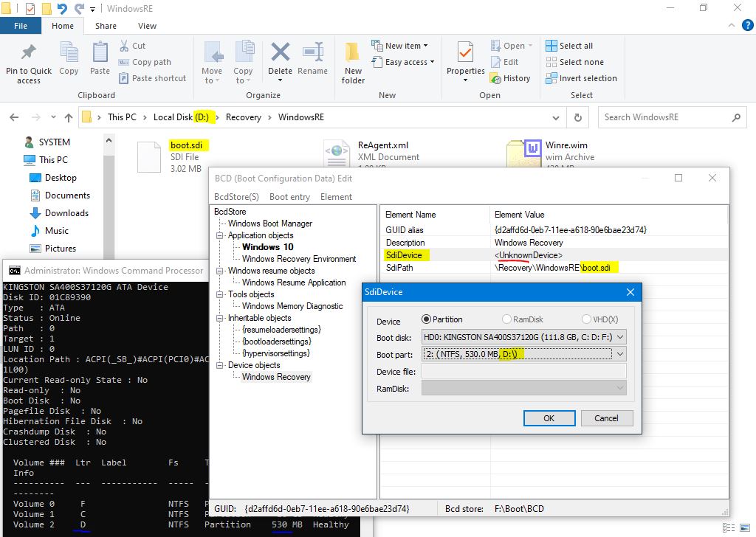
Task: Click the Delete icon in ribbon
Action: click(280, 53)
